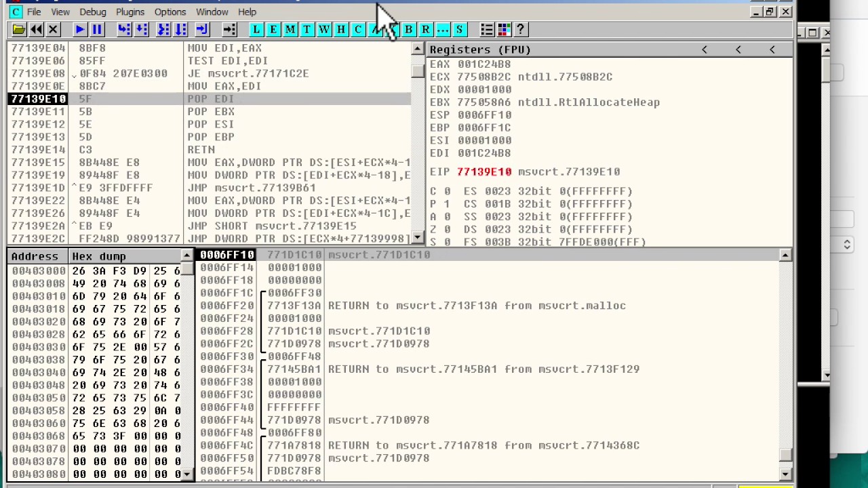This screenshot has height=488, width=868.
Task: Show the Log window with the L icon
Action: tap(256, 30)
